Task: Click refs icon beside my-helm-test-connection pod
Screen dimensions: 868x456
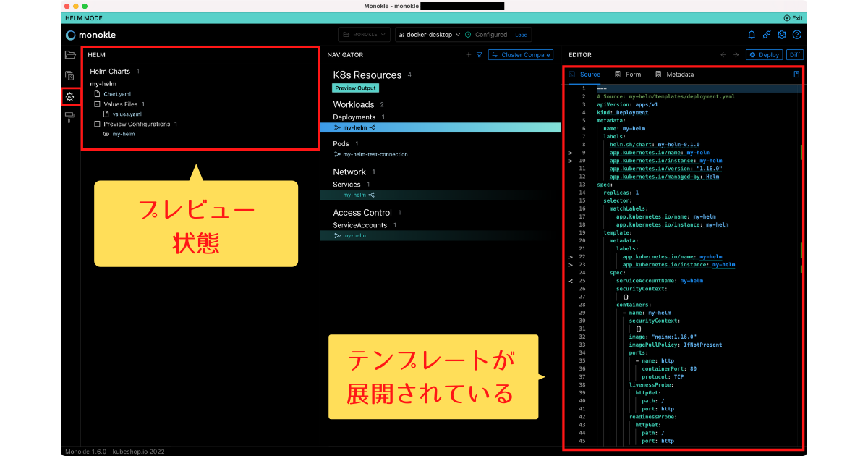Action: 337,154
